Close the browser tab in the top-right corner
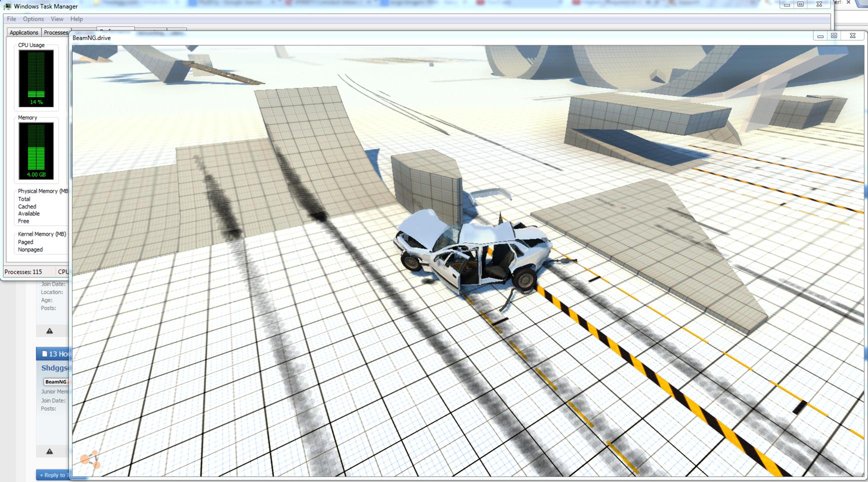The image size is (868, 482). click(x=848, y=3)
